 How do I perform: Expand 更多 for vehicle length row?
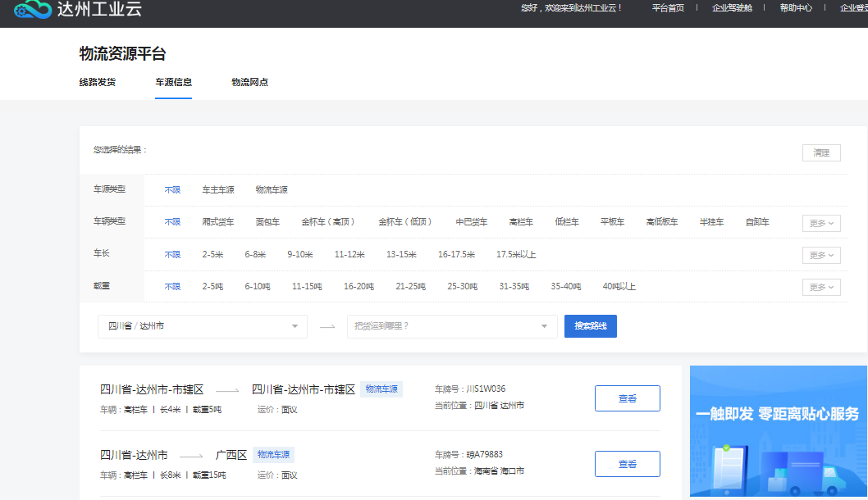click(x=820, y=255)
